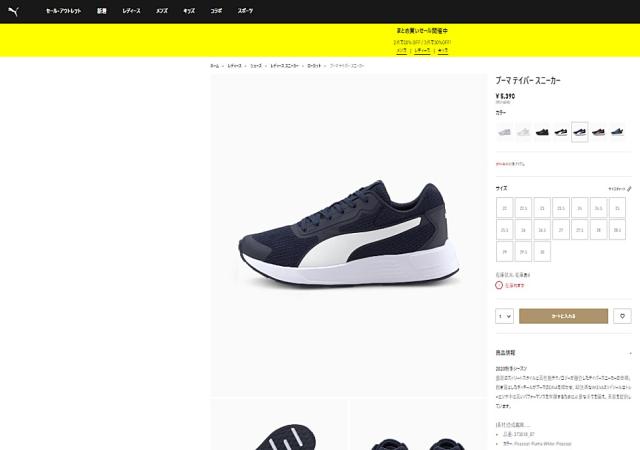Select the currently highlighted navy color thumbnail

(x=580, y=132)
